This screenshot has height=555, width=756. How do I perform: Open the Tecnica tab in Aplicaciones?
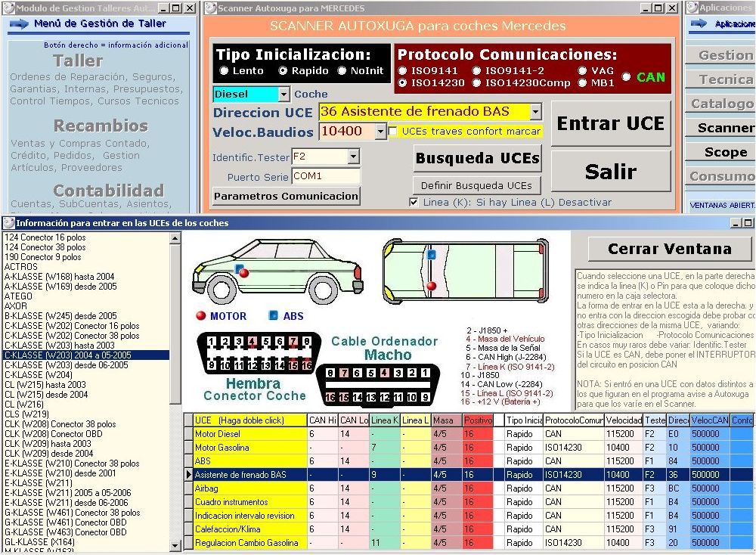pos(720,79)
